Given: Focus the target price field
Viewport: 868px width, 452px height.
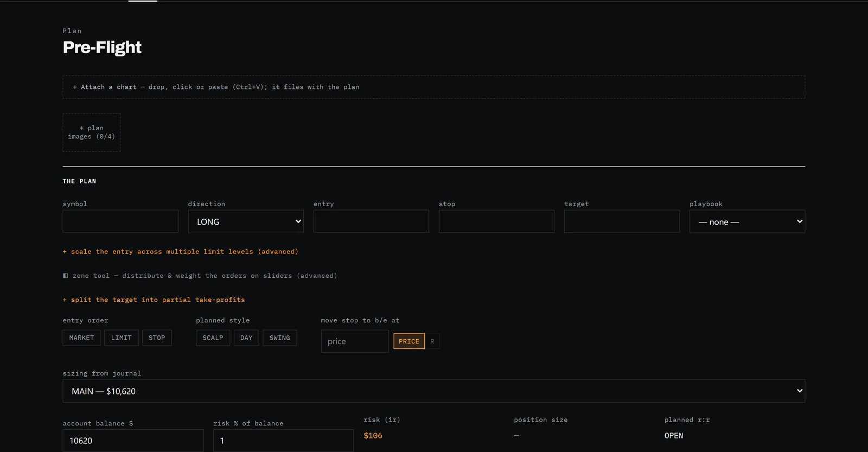Looking at the screenshot, I should click(622, 221).
